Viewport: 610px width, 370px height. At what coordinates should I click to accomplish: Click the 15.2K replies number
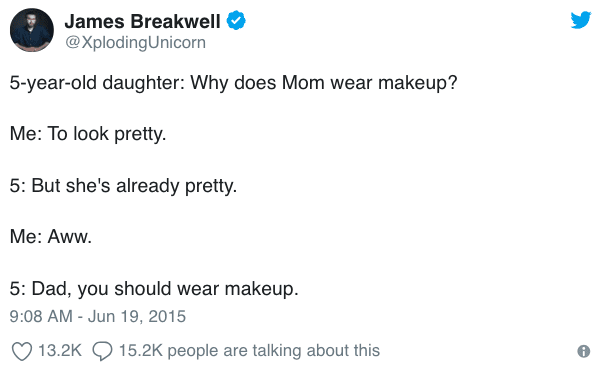coord(140,350)
